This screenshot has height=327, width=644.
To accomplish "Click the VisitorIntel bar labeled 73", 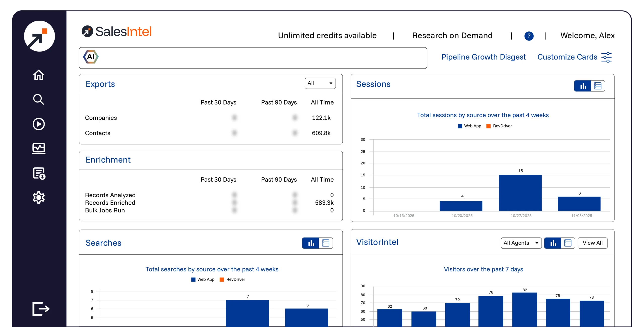I will 592,314.
